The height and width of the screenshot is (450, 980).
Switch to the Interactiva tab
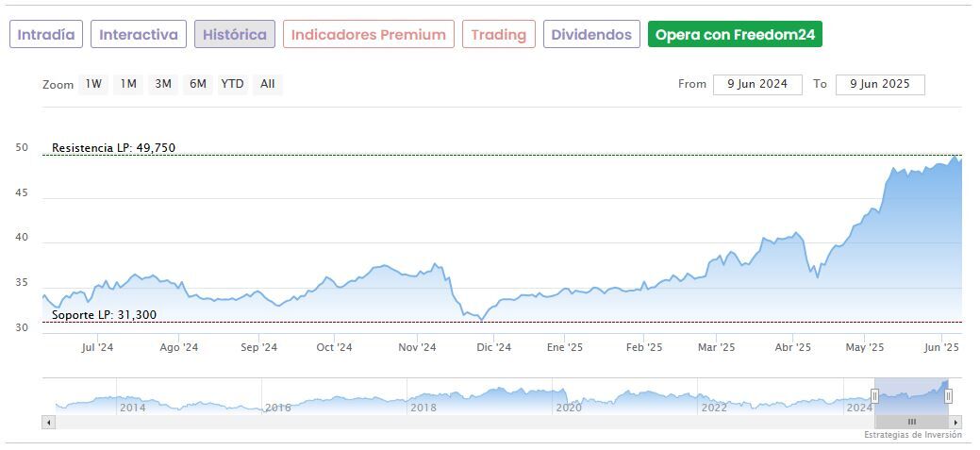(139, 35)
